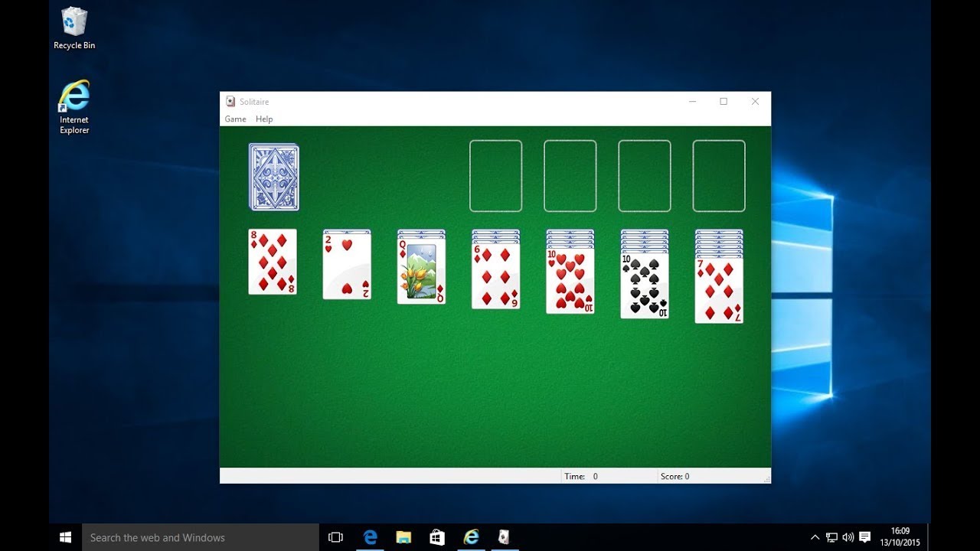Open the Action Center notifications icon

(865, 537)
